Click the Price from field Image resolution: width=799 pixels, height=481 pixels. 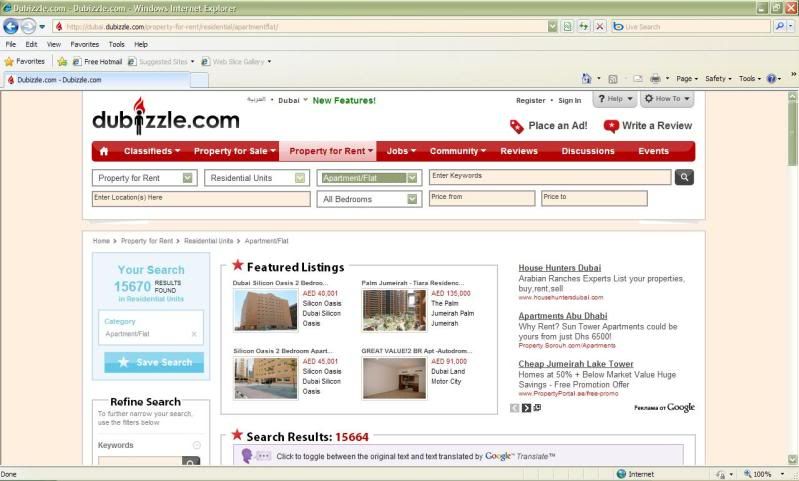coord(482,198)
